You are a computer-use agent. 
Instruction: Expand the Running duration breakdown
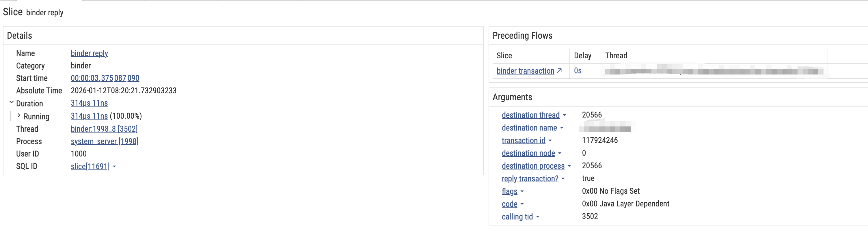(19, 115)
